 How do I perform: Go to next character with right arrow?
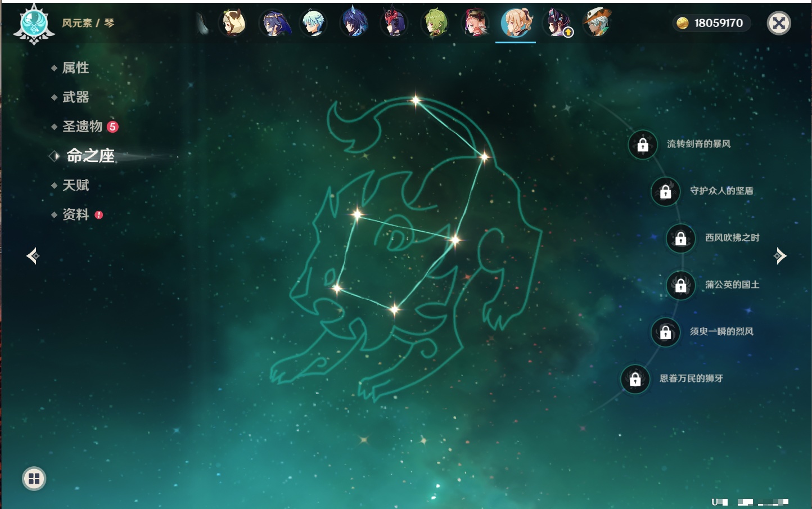click(780, 256)
